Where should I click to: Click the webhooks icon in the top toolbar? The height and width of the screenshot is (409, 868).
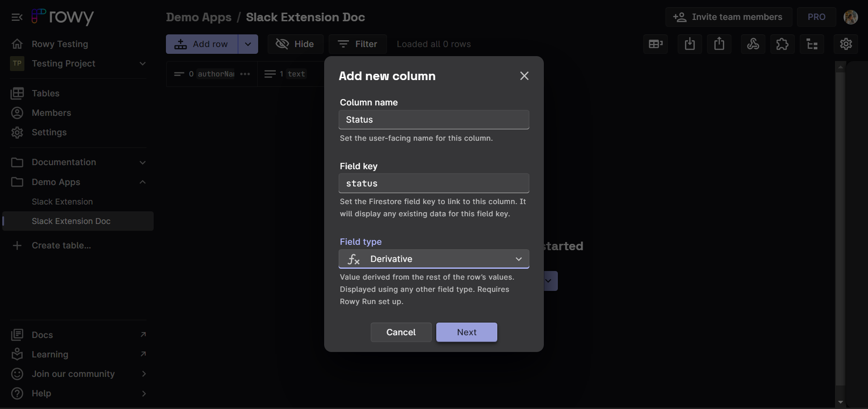pyautogui.click(x=753, y=44)
